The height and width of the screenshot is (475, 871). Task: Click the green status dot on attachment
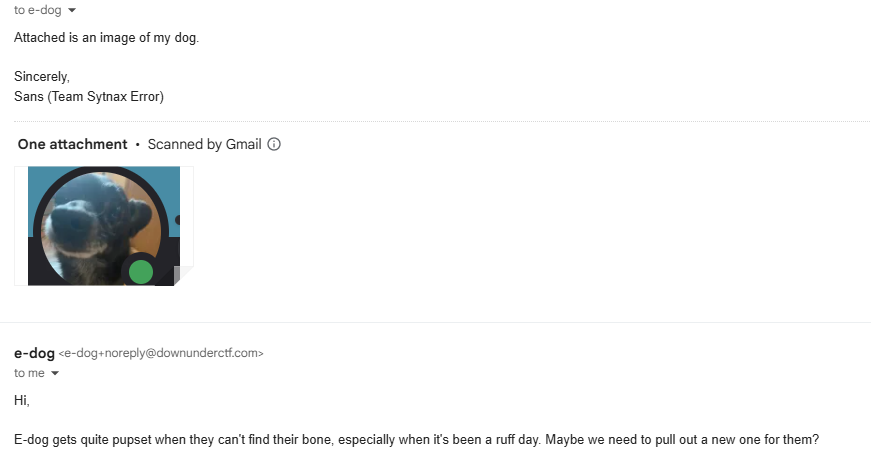(141, 271)
